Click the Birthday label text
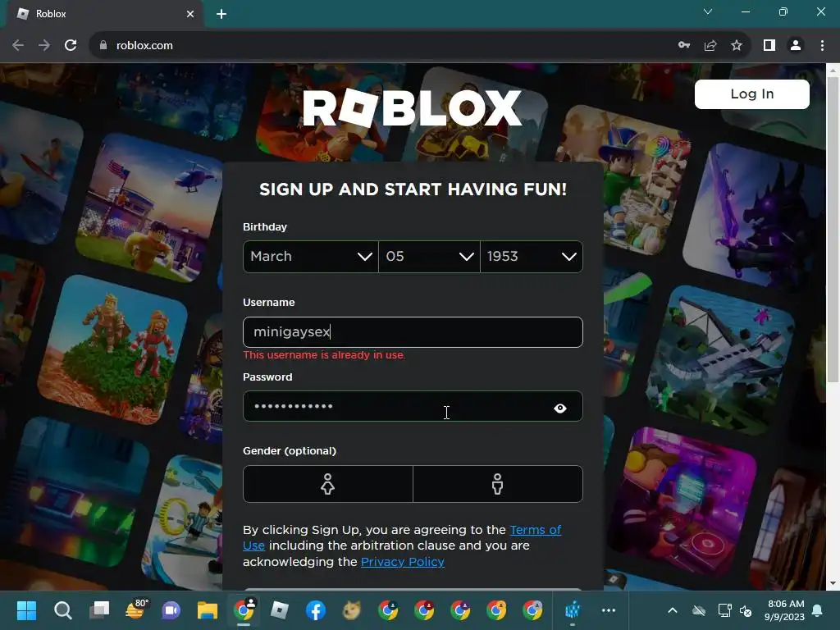 pos(265,227)
